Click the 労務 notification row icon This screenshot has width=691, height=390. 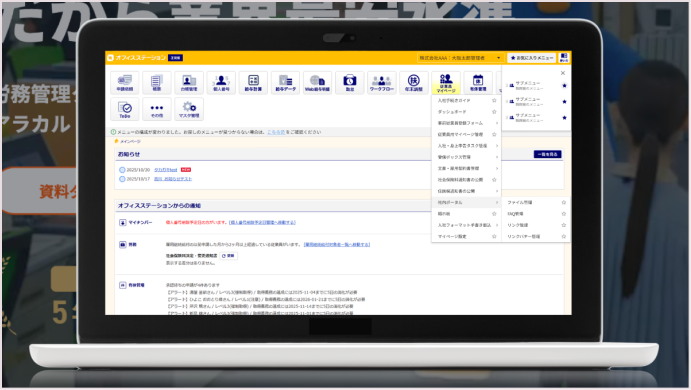(x=123, y=245)
